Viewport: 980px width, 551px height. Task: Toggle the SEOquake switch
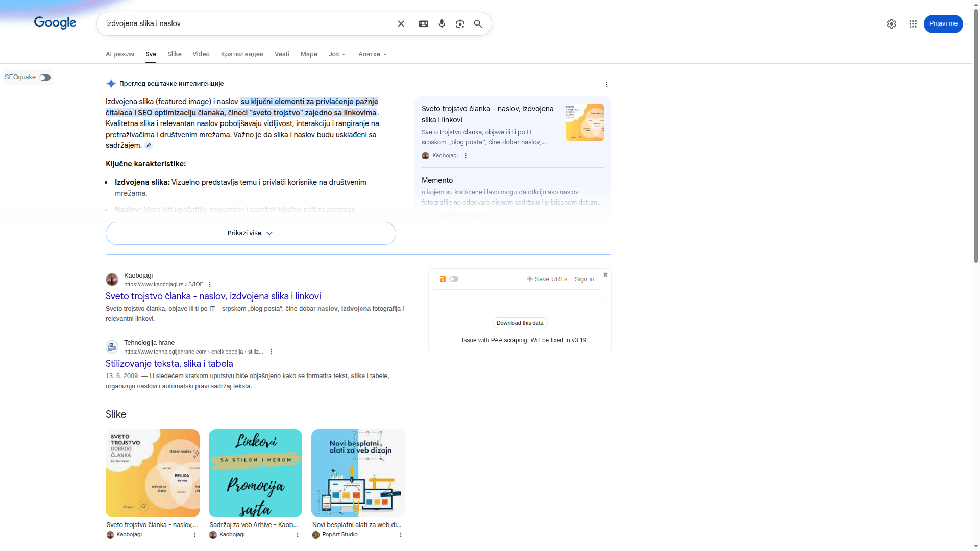point(45,78)
